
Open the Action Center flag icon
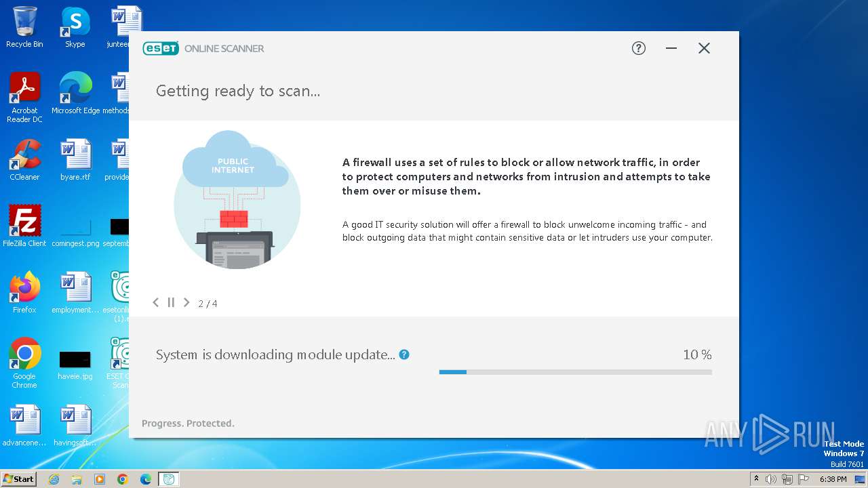pyautogui.click(x=804, y=479)
